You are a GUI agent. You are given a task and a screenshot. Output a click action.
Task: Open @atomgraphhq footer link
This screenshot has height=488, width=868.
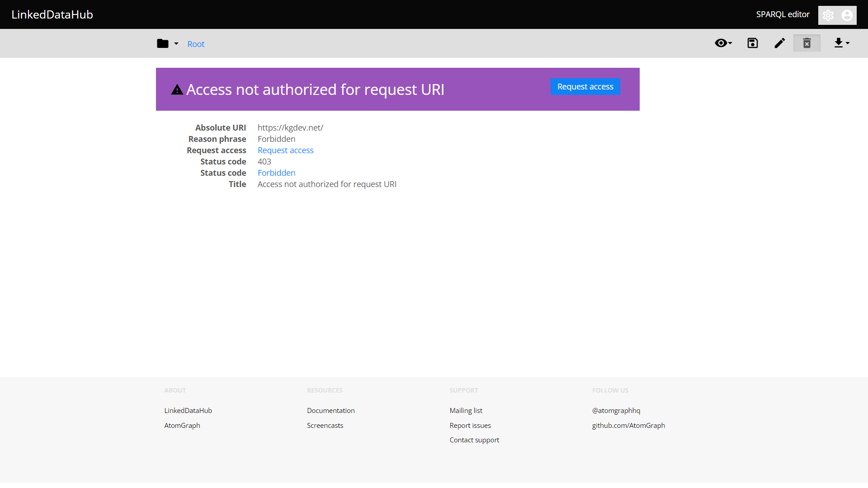pos(616,410)
